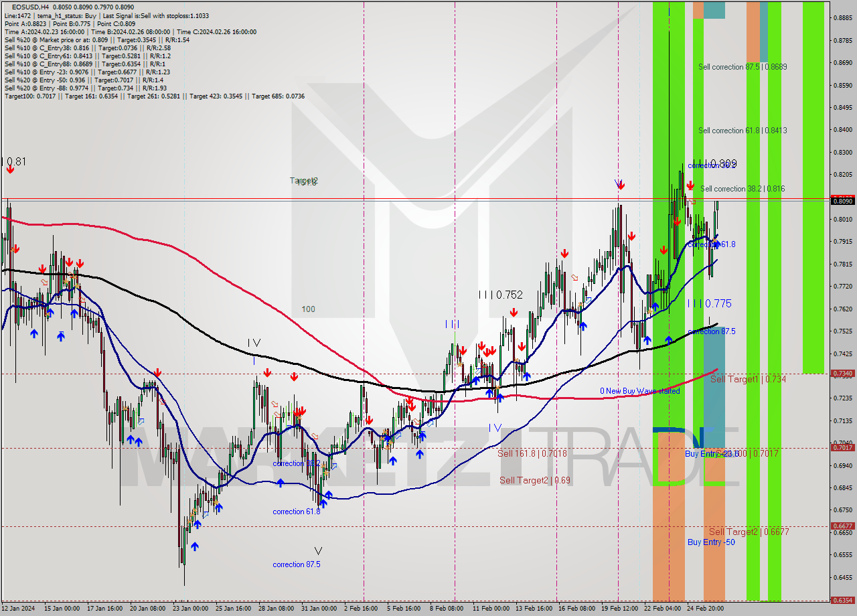Click the 'Sell correction 87.5 | 0.8689' label
This screenshot has height=616, width=857.
click(743, 67)
